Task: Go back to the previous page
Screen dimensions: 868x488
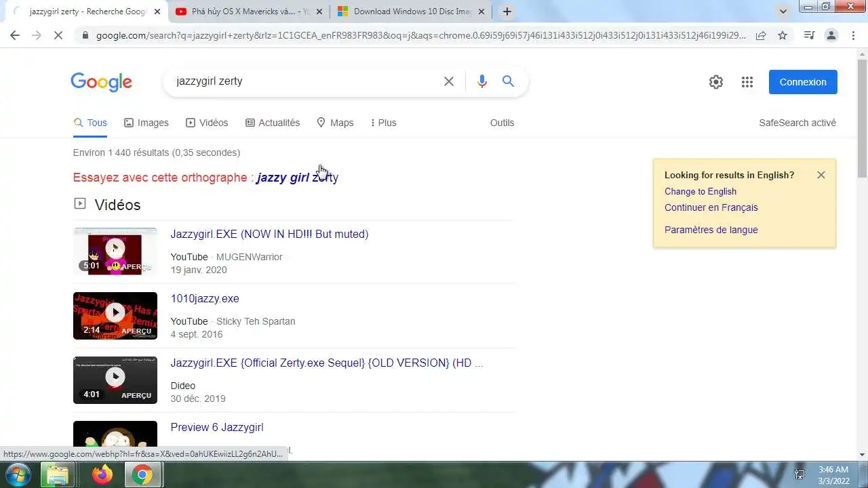Action: tap(15, 35)
